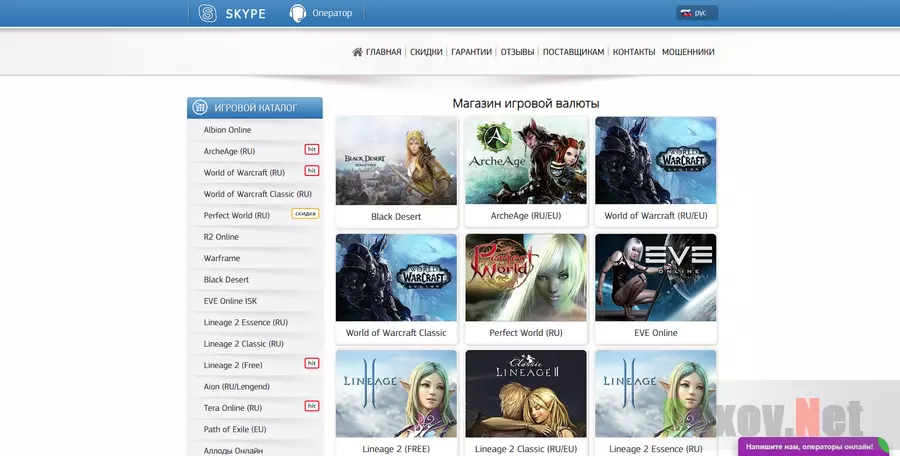
Task: Click the скидка badge next to Perfect World (RU)
Action: 305,214
